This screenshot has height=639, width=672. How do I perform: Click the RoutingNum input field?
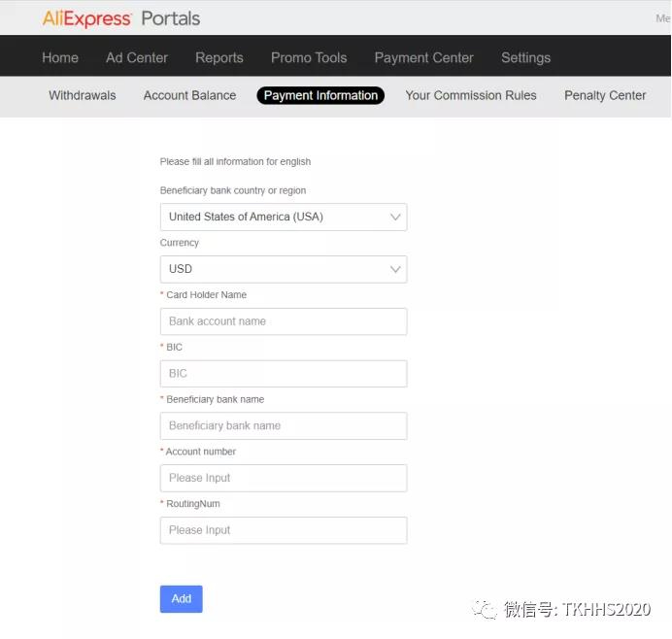[x=284, y=530]
